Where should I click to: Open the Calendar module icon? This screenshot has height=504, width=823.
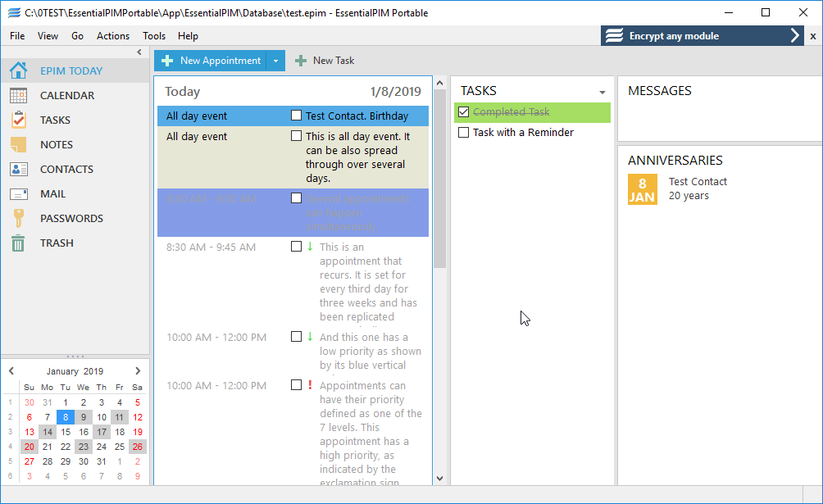(18, 95)
